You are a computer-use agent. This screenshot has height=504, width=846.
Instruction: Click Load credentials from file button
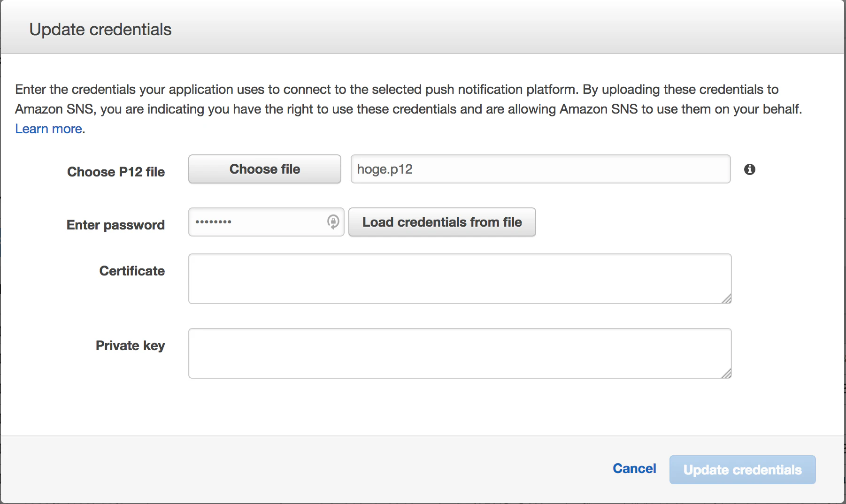(x=442, y=222)
